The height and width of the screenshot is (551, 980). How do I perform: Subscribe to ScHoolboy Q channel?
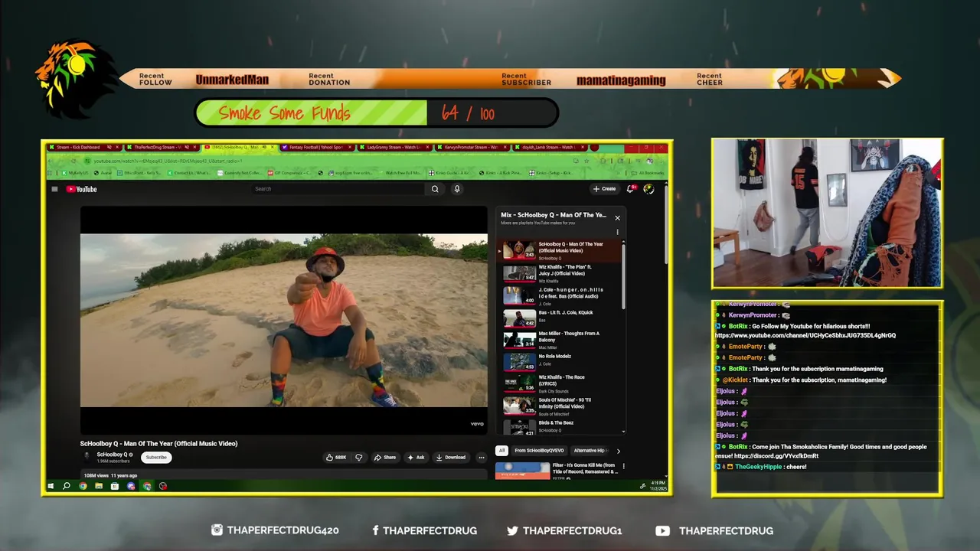pyautogui.click(x=156, y=457)
